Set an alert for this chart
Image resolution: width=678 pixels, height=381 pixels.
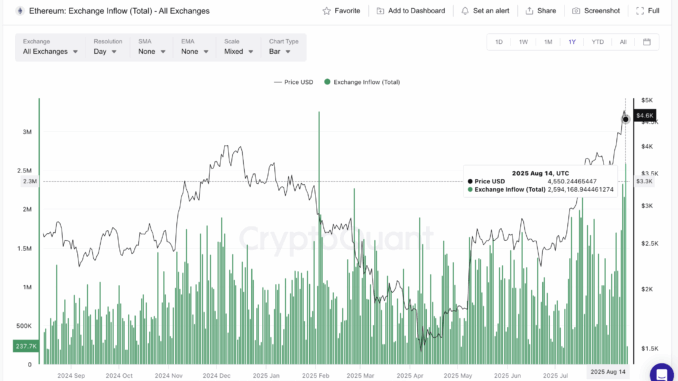(485, 11)
